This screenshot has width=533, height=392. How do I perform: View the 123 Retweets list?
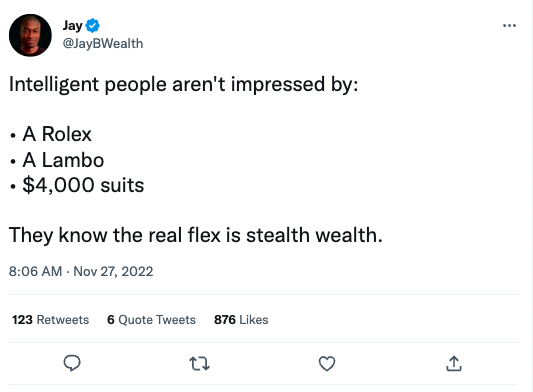coord(51,320)
